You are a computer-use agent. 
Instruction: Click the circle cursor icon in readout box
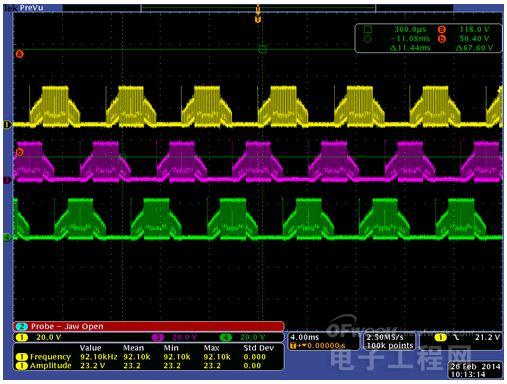coord(368,39)
